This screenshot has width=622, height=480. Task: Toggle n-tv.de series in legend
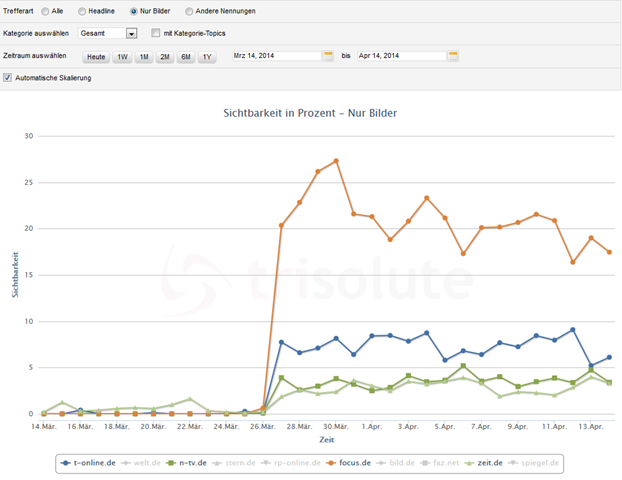(x=186, y=463)
